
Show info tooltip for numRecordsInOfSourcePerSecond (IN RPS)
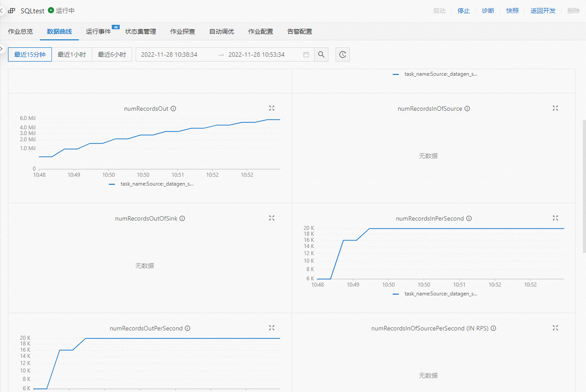point(493,328)
